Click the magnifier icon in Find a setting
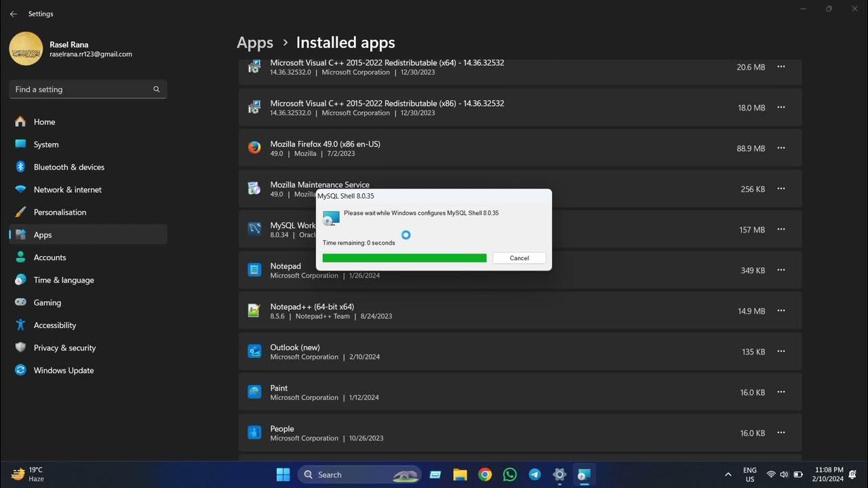 (157, 89)
